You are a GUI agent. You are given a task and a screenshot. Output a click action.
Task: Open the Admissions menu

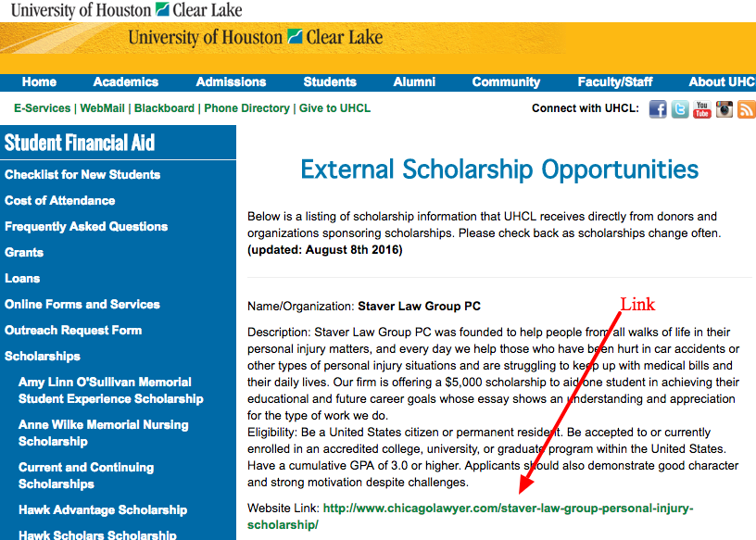pos(231,82)
